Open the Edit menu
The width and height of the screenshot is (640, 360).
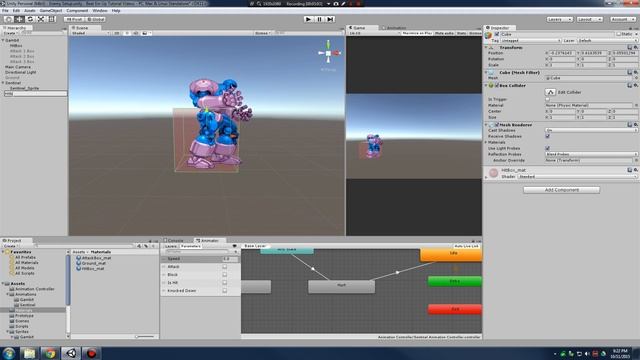click(x=16, y=11)
